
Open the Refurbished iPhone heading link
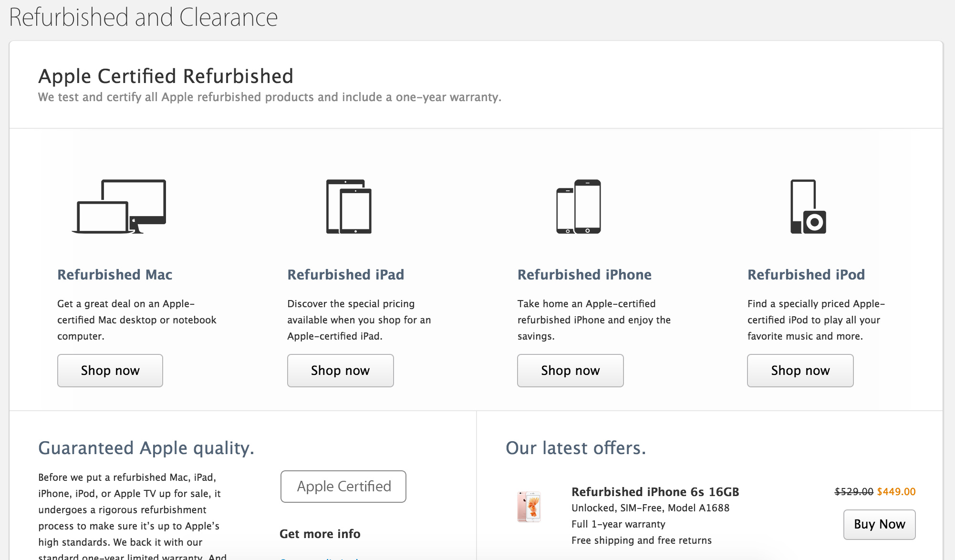pos(584,274)
